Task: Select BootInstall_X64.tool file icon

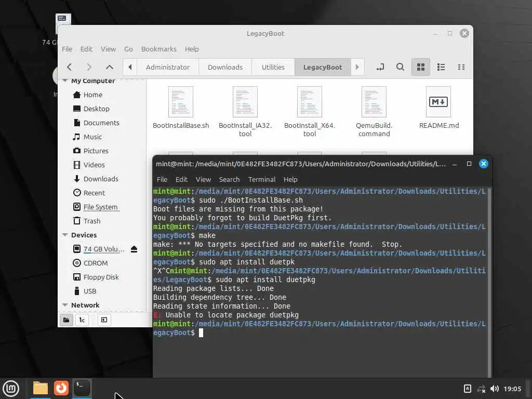Action: coord(310,102)
